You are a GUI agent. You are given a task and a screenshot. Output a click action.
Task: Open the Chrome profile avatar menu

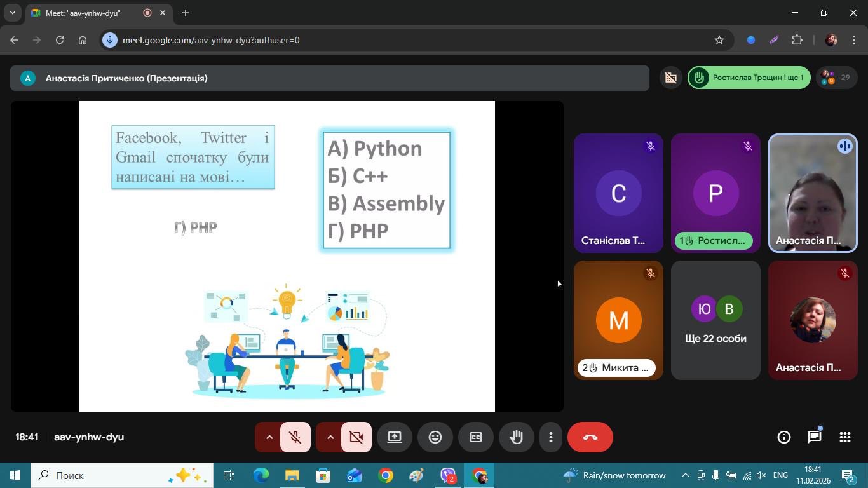(x=831, y=40)
